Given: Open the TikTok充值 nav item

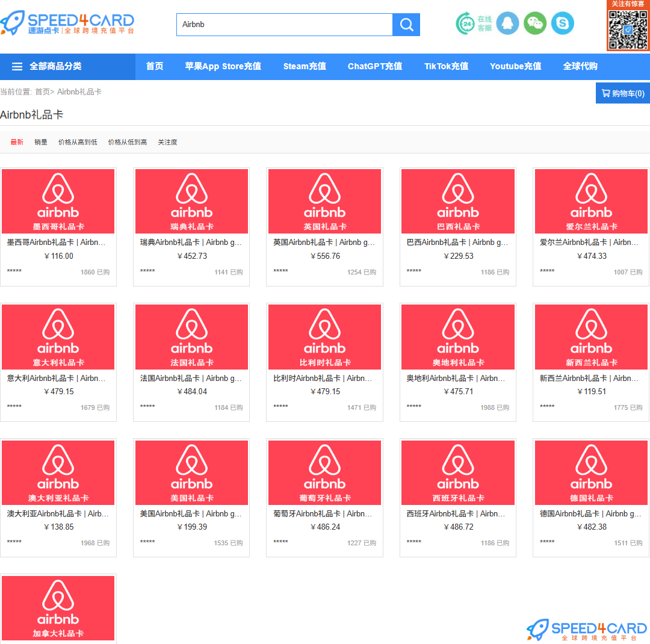Looking at the screenshot, I should 446,66.
